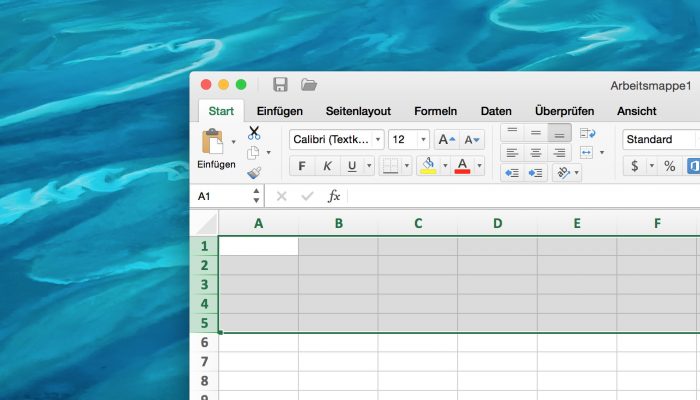700x400 pixels.
Task: Open the Formeln tab
Action: [435, 111]
